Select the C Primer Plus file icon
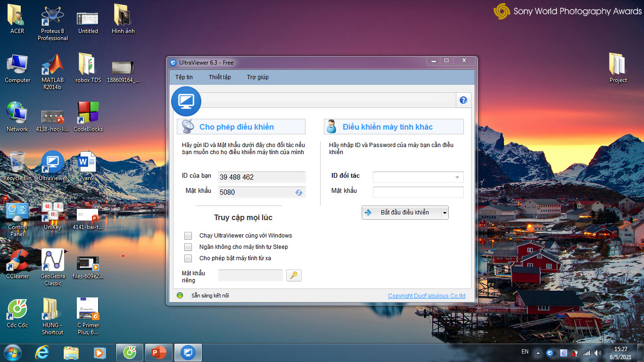Screen dimensions: 644x362 tap(88, 316)
